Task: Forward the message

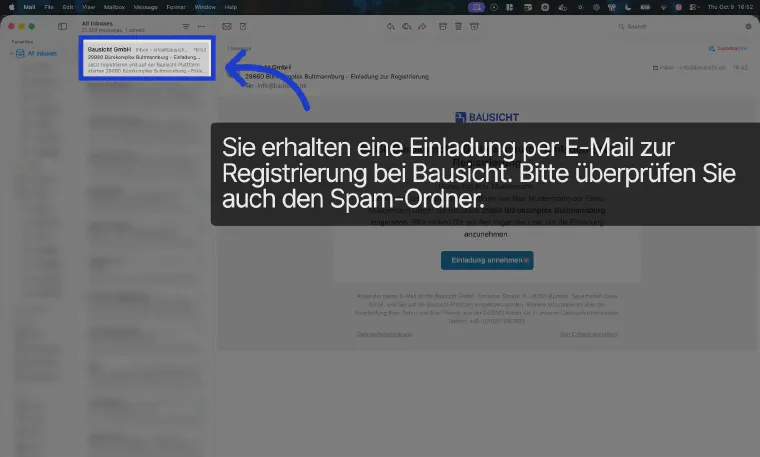Action: [x=422, y=27]
